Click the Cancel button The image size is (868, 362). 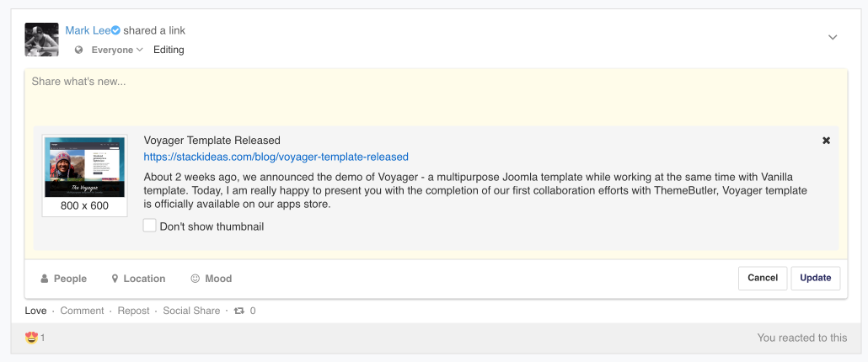pyautogui.click(x=763, y=278)
